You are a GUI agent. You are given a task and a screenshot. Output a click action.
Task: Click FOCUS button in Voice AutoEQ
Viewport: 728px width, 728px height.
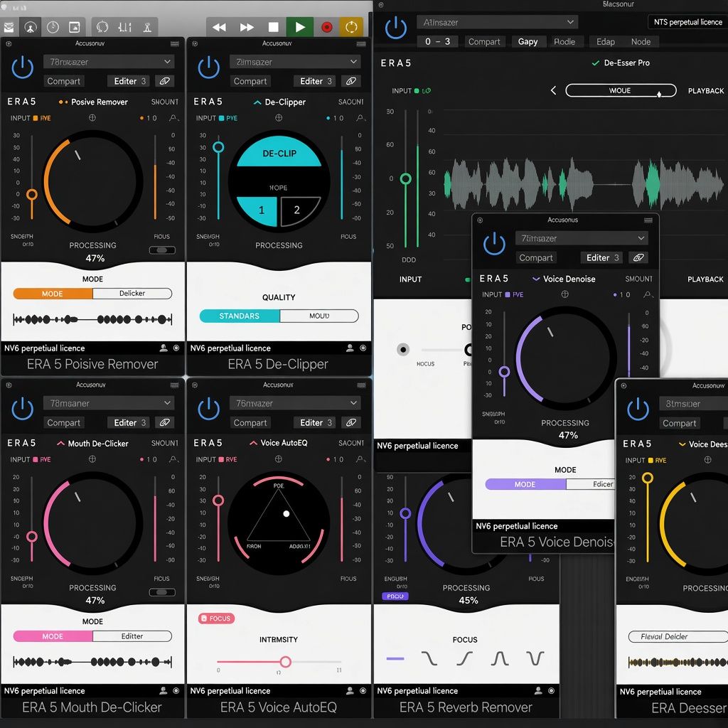pyautogui.click(x=216, y=619)
